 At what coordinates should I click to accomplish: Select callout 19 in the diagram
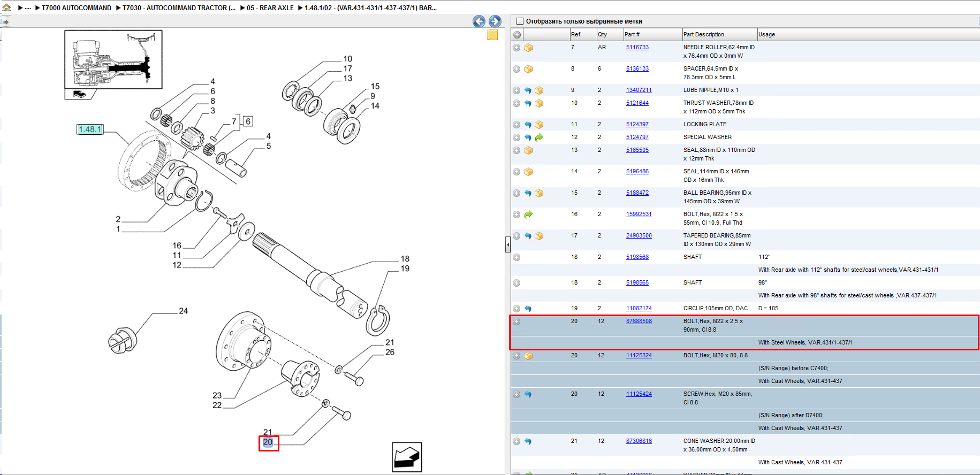pos(405,269)
